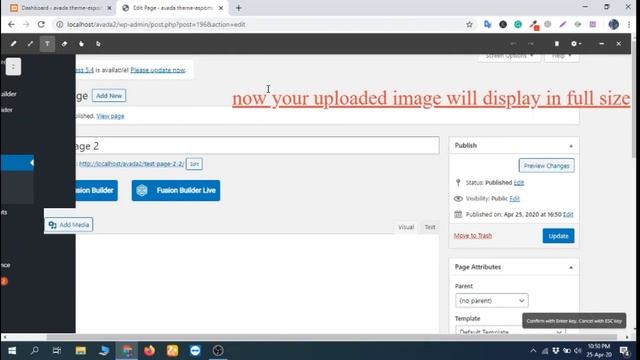Open Task View on taskbar
Screen dimensions: 640x360
(x=57, y=351)
